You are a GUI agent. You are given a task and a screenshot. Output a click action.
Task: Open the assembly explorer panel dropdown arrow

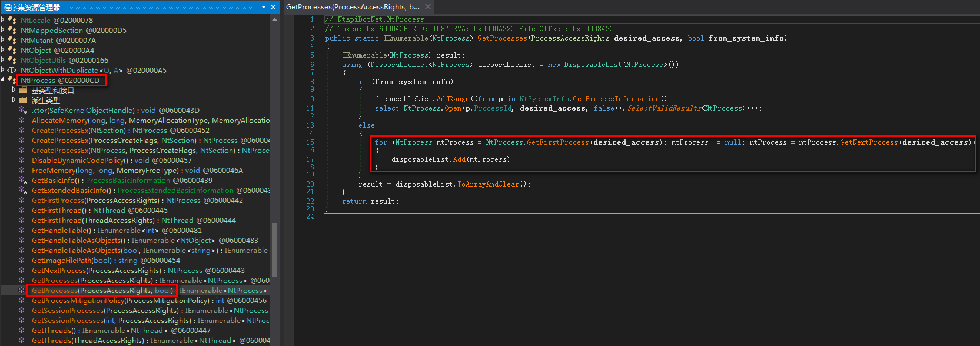pyautogui.click(x=264, y=7)
